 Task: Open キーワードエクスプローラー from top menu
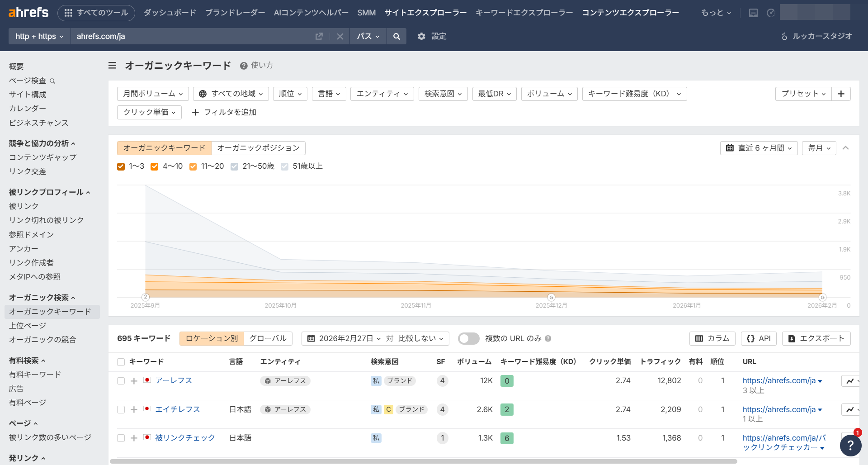tap(524, 13)
